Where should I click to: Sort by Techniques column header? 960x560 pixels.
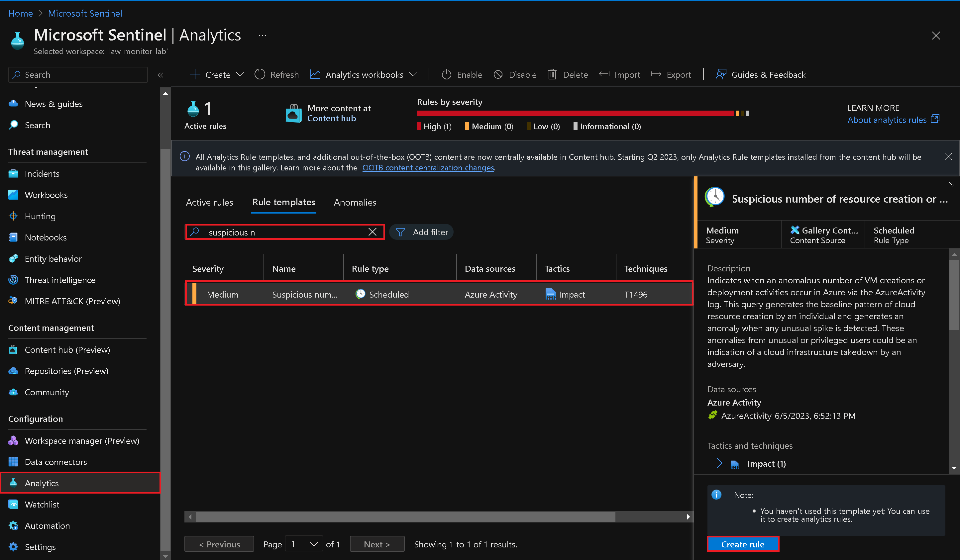645,269
